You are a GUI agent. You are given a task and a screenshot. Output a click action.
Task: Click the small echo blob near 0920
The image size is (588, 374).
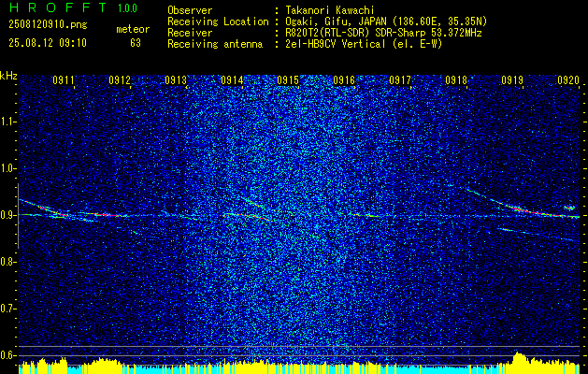coord(569,207)
